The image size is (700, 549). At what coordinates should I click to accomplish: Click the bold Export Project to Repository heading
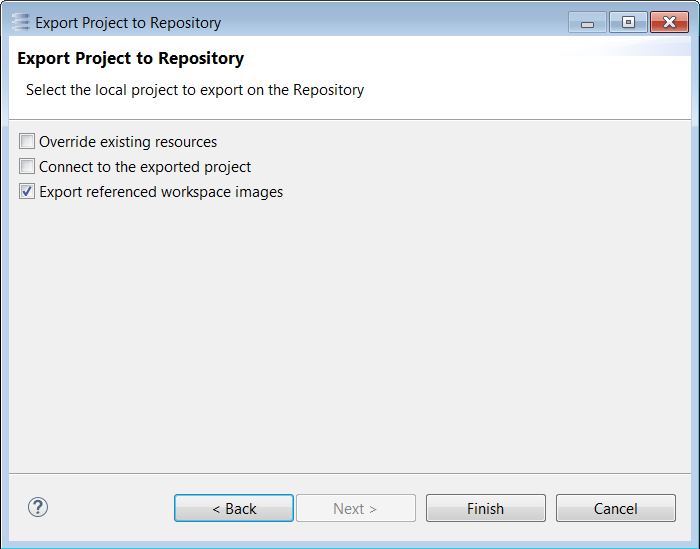(131, 58)
